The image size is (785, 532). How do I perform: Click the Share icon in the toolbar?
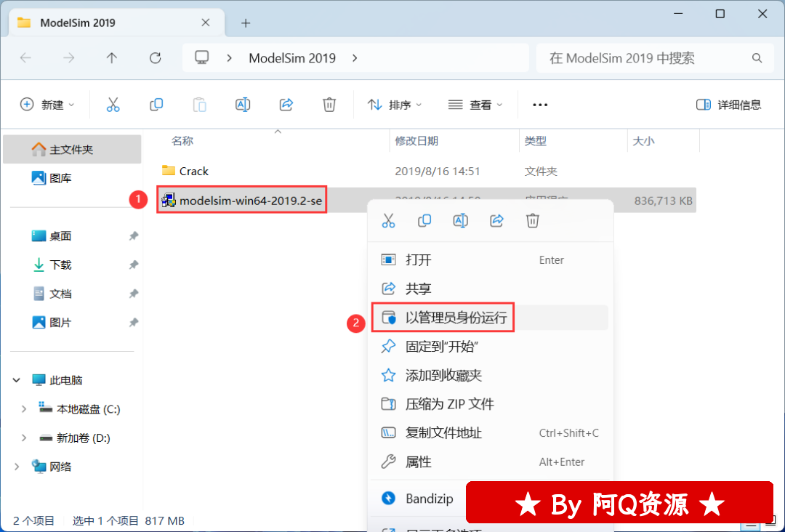click(x=286, y=105)
